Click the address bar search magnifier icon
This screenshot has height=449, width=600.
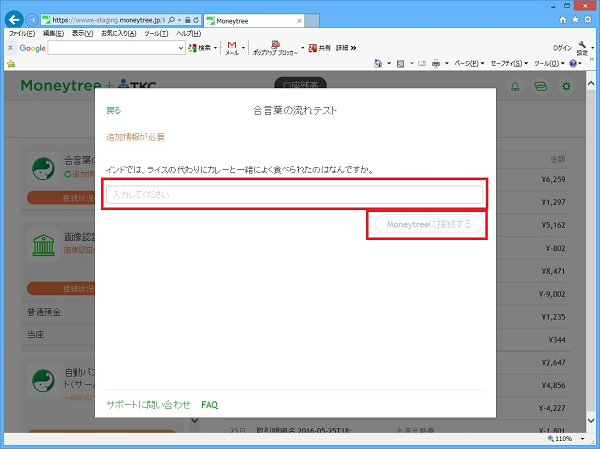(171, 20)
